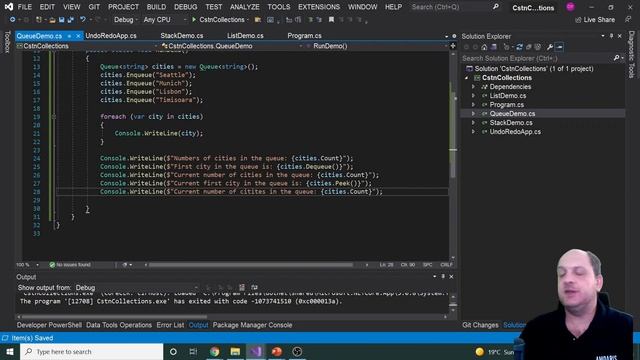The height and width of the screenshot is (360, 640).
Task: Open the Toolbox side panel
Action: [x=7, y=42]
